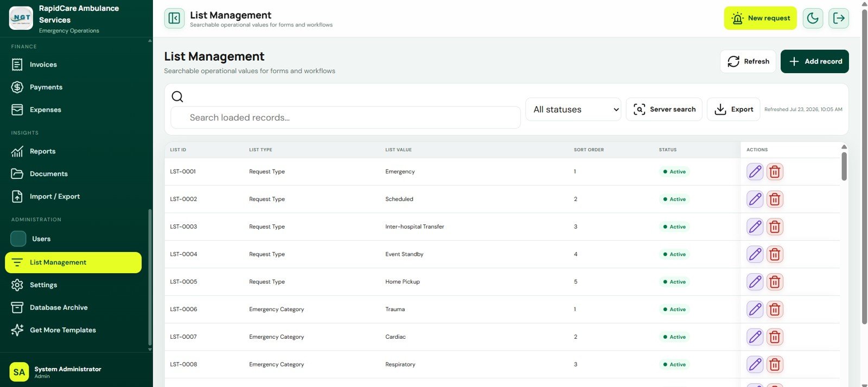This screenshot has width=868, height=387.
Task: Delete record LST-0008 Respiratory
Action: 775,364
